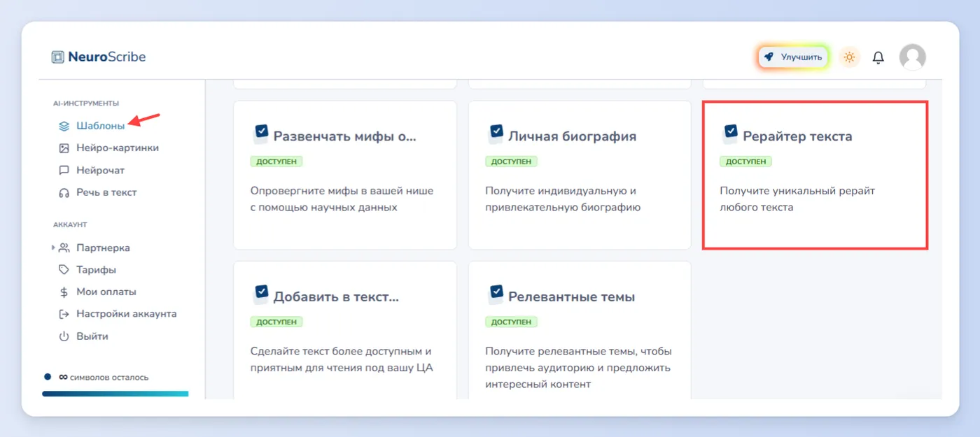Click description starting "Опровергните мифы в вашей нише"
Viewport: 980px width, 437px height.
[x=342, y=199]
